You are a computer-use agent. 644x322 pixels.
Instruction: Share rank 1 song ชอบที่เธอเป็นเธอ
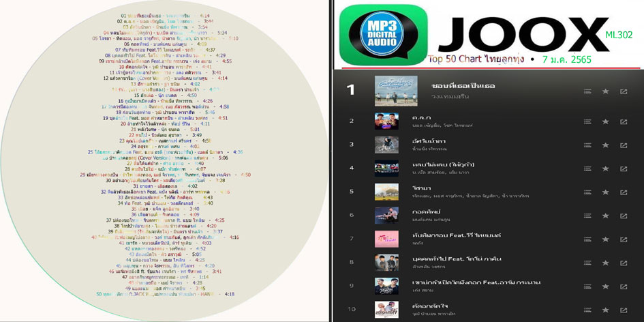(x=624, y=91)
